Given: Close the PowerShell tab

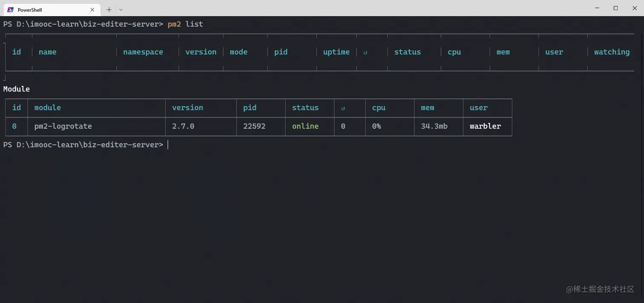Looking at the screenshot, I should pos(92,9).
